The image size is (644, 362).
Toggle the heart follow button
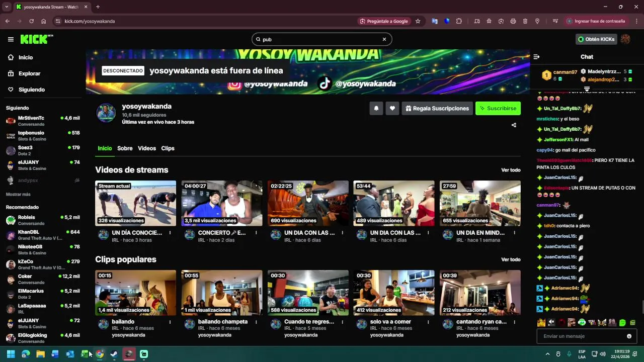pos(392,108)
